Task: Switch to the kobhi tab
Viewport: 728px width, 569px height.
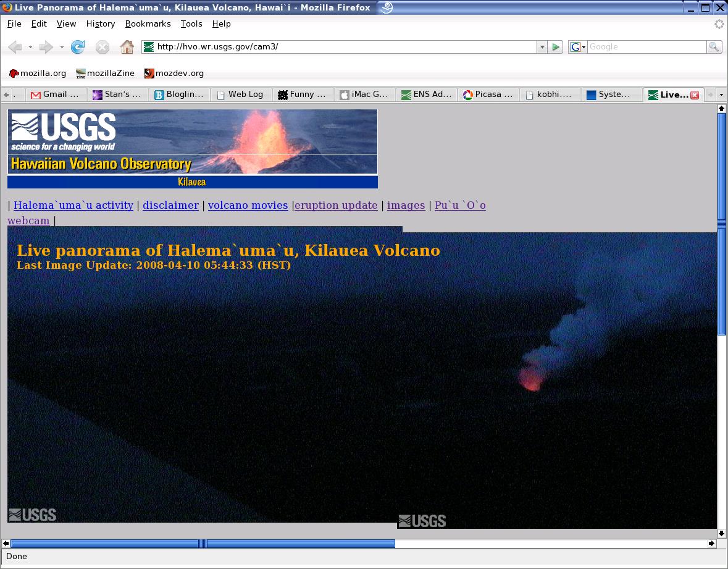Action: [x=550, y=95]
